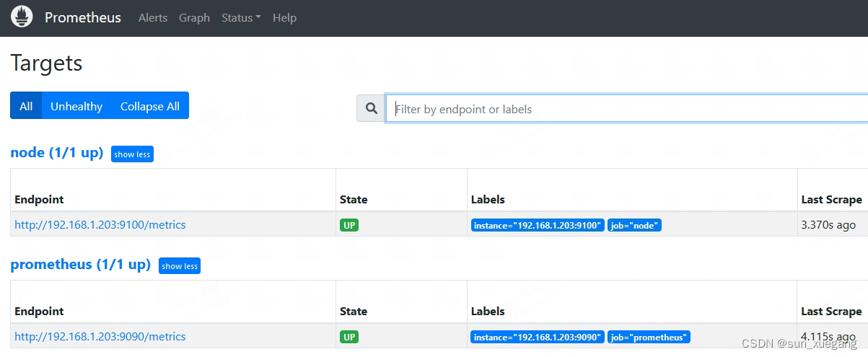Select the All targets filter button
Viewport: 868px width, 357px height.
pos(26,105)
